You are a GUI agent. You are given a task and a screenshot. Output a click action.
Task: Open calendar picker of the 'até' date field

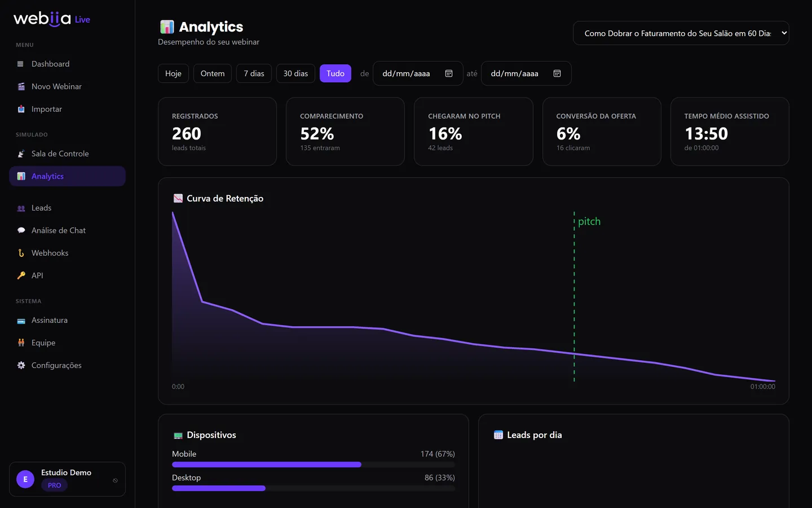[x=557, y=73]
